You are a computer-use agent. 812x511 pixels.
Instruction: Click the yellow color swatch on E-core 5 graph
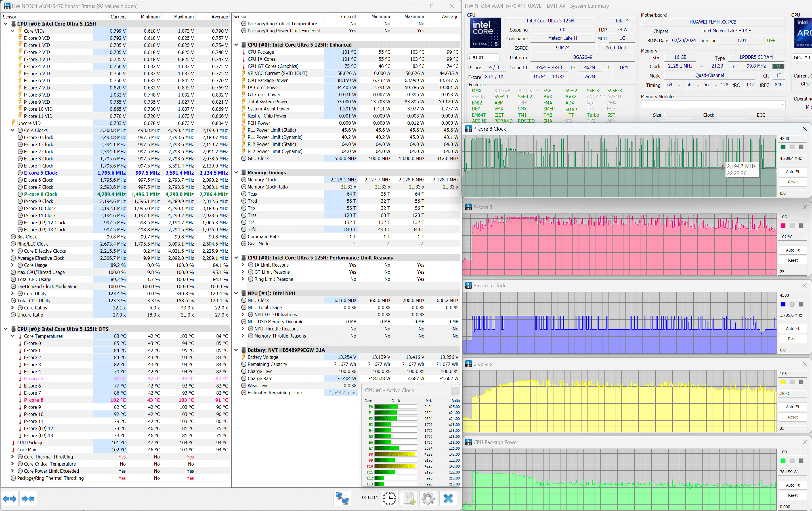tap(783, 382)
